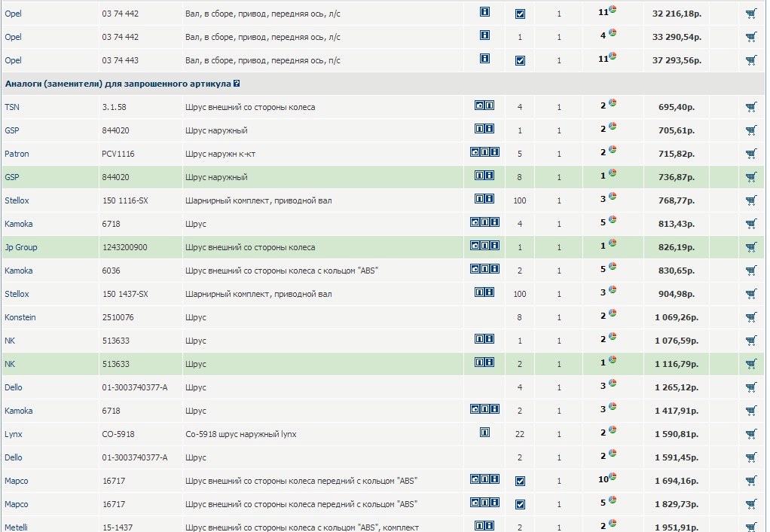
Task: Click quantity 22 in Lynx row
Action: pos(520,434)
